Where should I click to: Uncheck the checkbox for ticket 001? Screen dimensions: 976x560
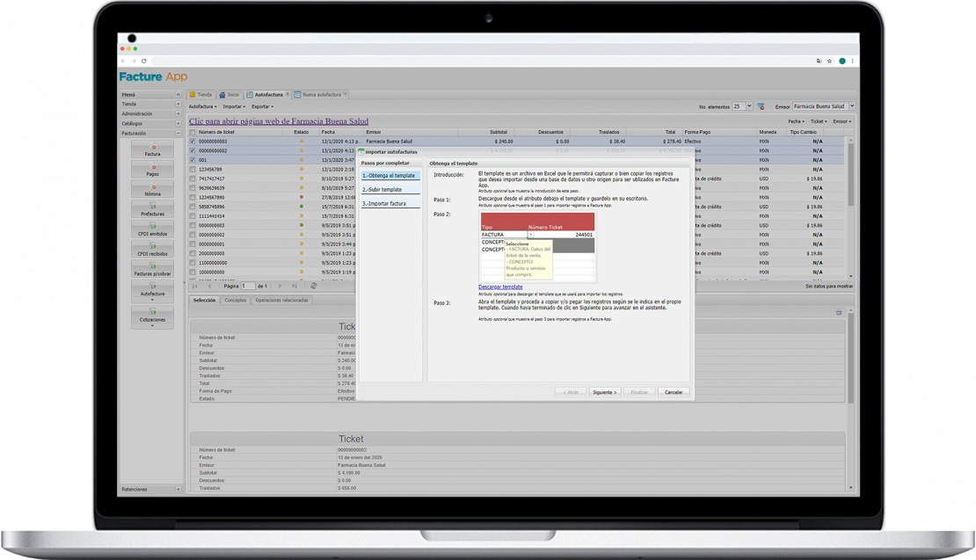point(193,160)
